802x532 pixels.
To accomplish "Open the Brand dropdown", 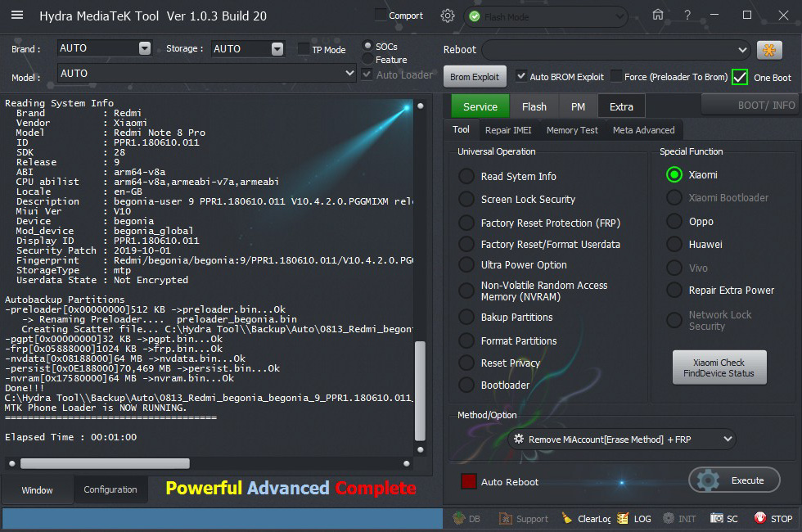I will 145,48.
